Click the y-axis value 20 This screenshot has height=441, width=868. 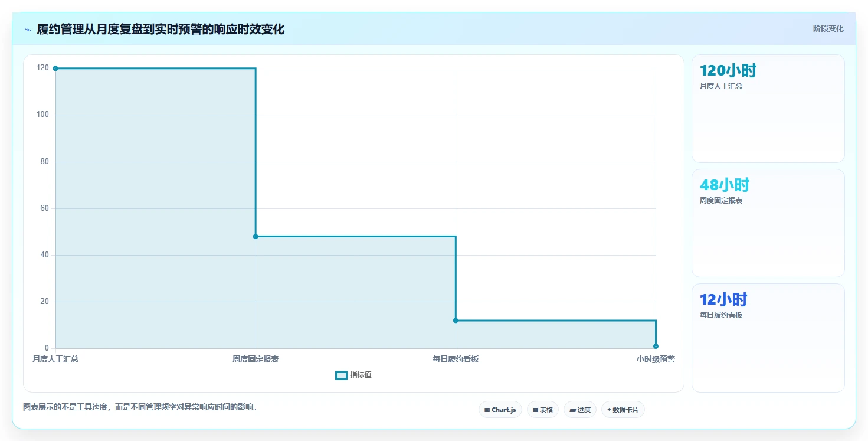(45, 302)
